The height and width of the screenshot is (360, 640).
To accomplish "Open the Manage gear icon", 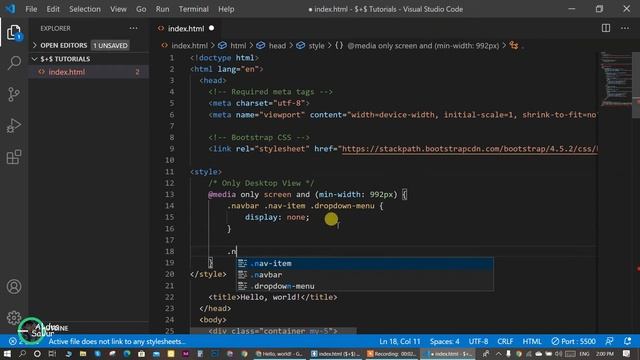I will pyautogui.click(x=14, y=317).
